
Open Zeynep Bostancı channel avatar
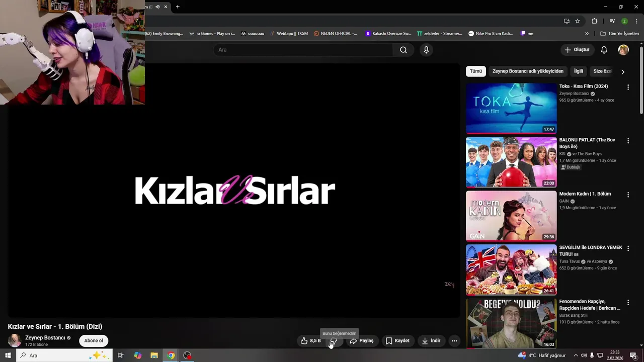tap(15, 341)
